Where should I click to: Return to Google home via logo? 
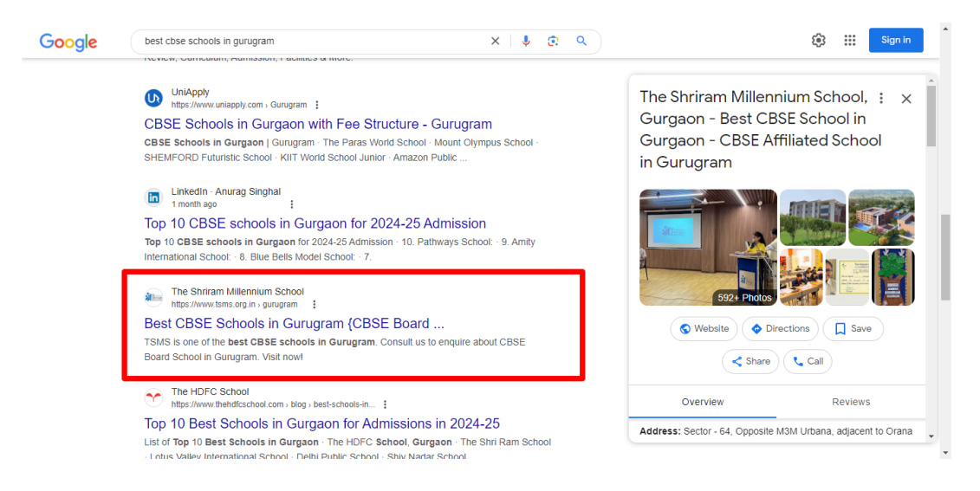click(x=68, y=42)
